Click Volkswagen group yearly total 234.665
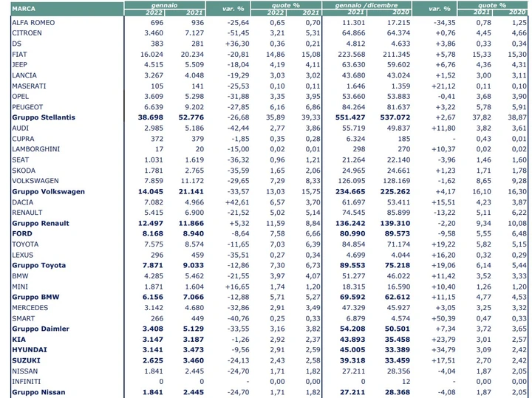Viewport: 532px width, 398px height. click(x=350, y=191)
